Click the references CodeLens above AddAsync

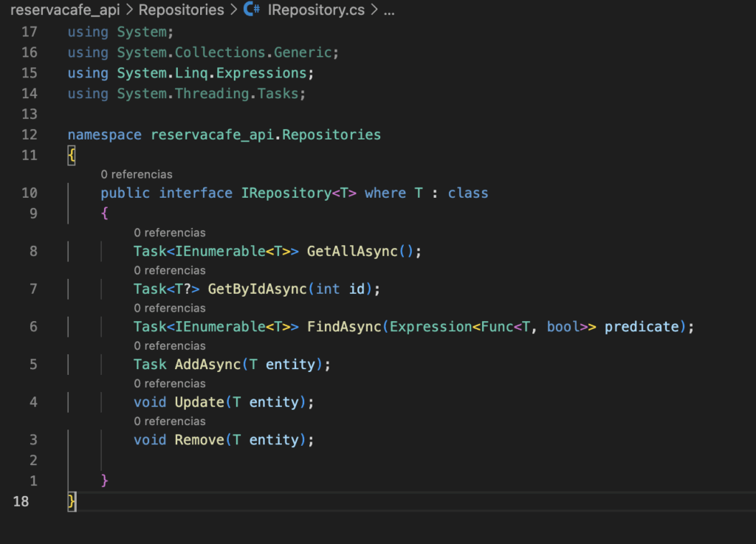(x=170, y=346)
